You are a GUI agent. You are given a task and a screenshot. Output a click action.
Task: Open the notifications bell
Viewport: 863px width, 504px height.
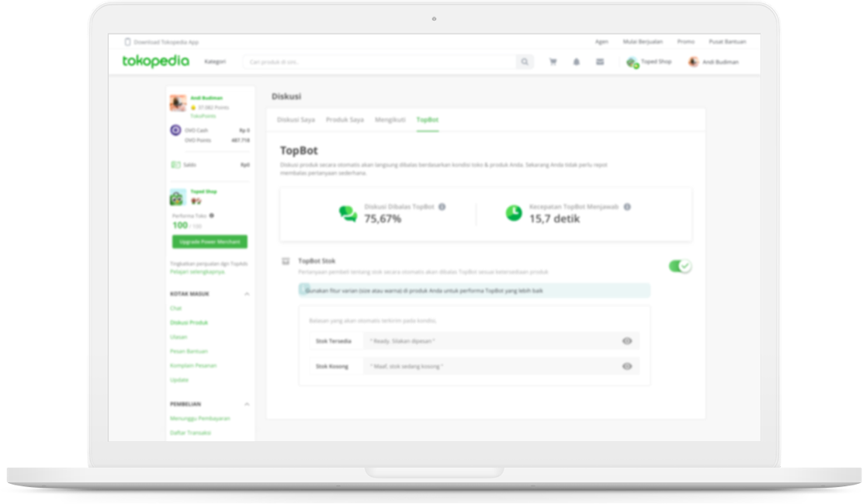pyautogui.click(x=577, y=61)
